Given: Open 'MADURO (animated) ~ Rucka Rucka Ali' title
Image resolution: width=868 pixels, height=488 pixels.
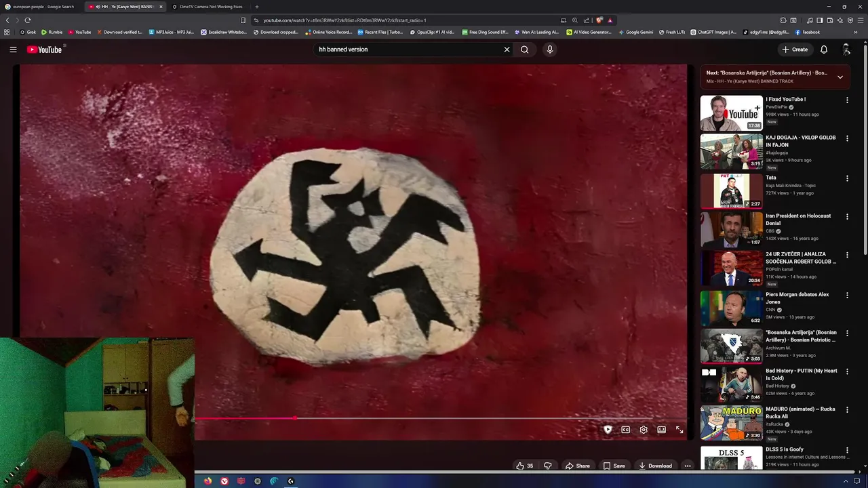Looking at the screenshot, I should (x=800, y=413).
